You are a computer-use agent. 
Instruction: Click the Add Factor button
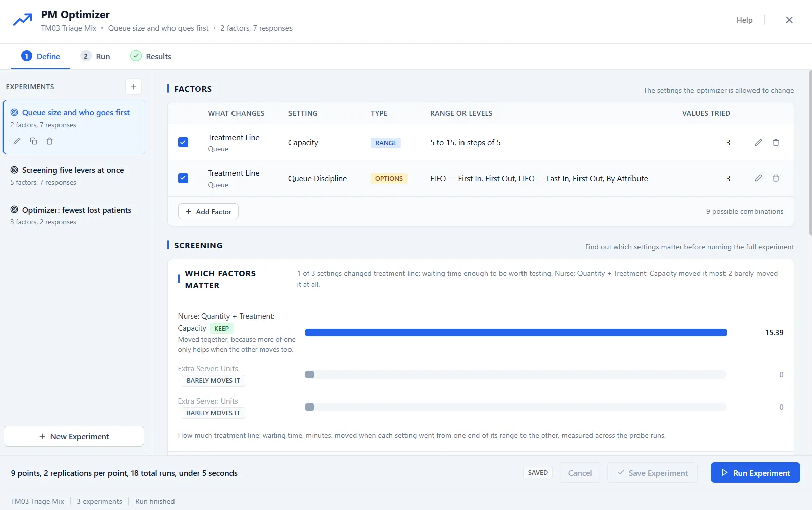click(x=208, y=212)
